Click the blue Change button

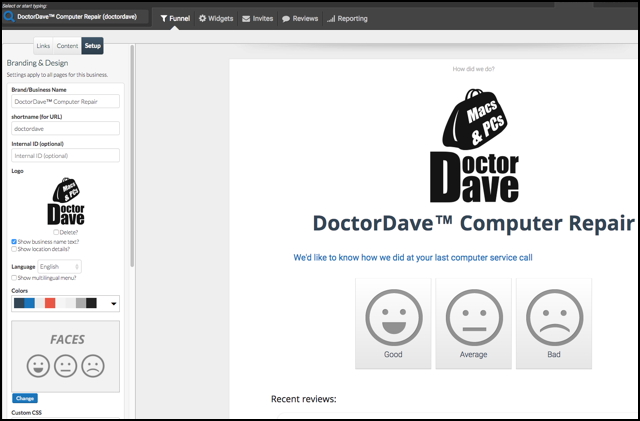click(x=25, y=398)
